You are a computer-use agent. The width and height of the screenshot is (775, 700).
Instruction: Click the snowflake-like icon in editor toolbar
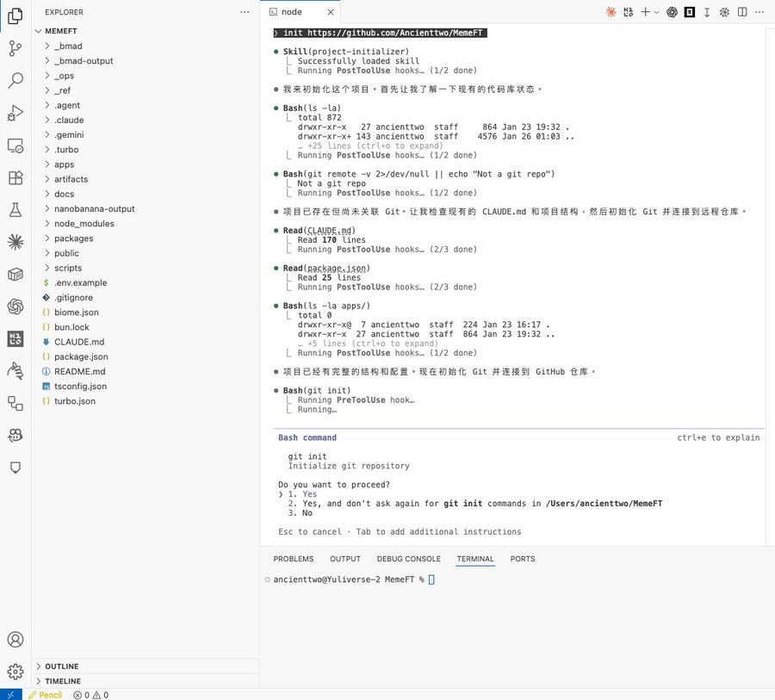[x=724, y=12]
